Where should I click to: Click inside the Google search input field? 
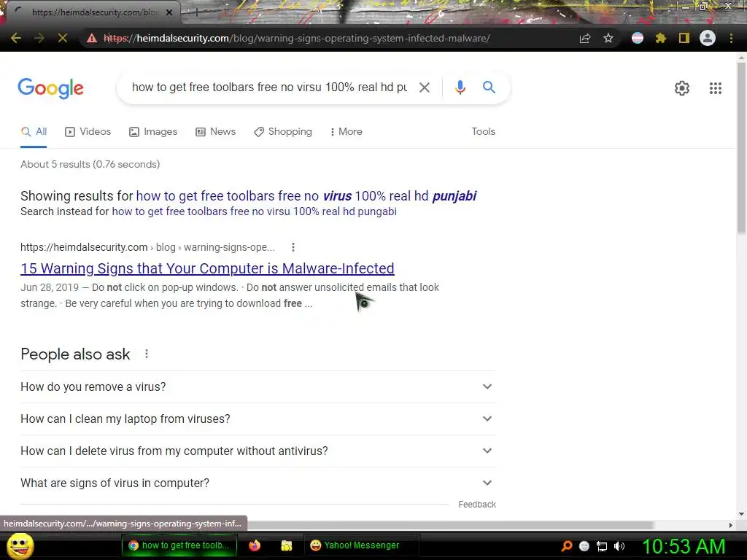tap(270, 87)
